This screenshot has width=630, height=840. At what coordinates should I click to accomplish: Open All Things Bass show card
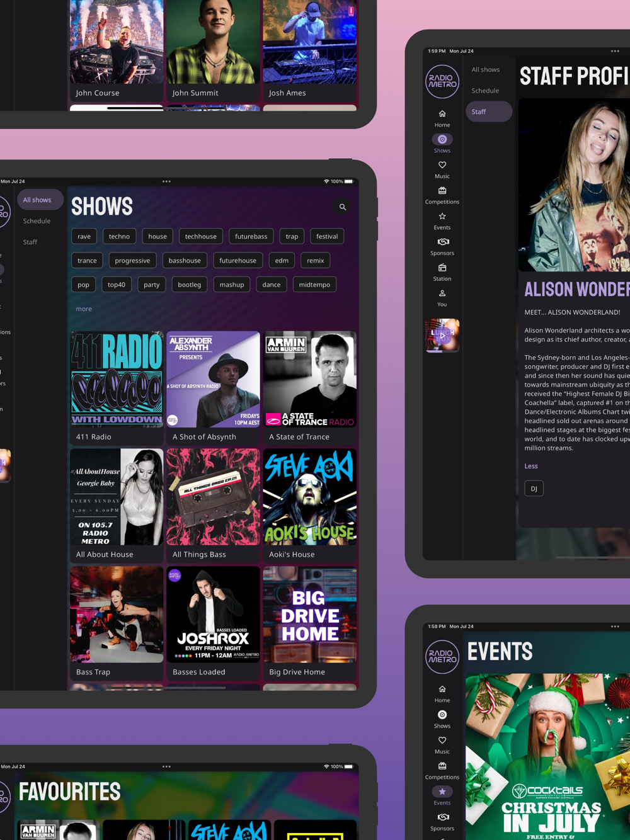[x=213, y=506]
